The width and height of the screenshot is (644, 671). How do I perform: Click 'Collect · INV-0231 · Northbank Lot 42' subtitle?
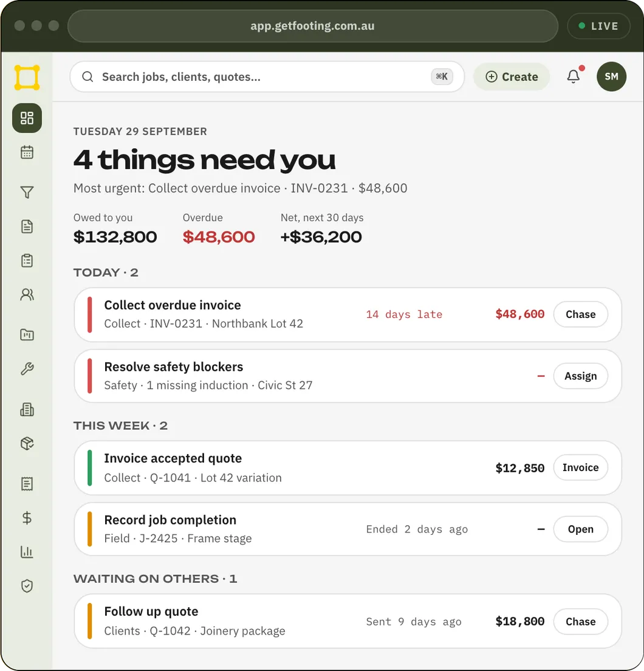[x=204, y=323]
